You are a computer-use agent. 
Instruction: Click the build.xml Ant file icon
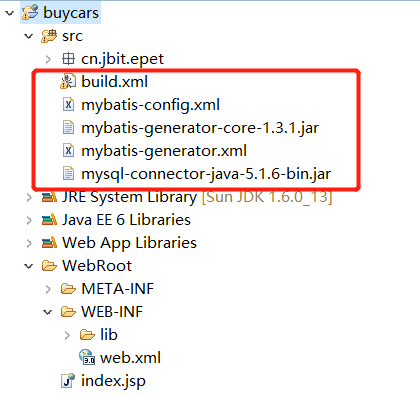tap(68, 82)
